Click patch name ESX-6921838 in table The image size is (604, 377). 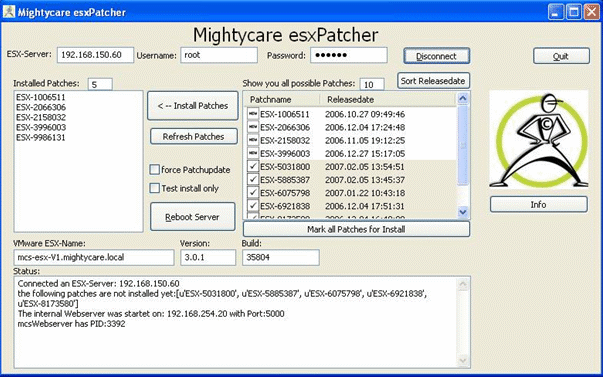click(285, 206)
